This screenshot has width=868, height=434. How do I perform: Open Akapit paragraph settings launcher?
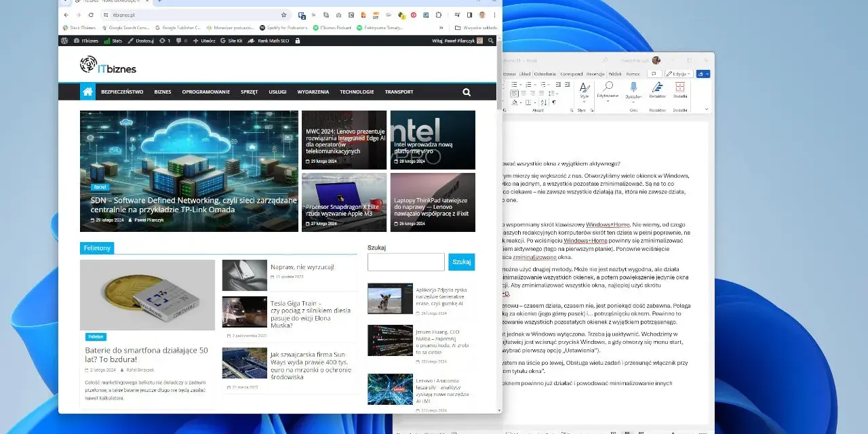(x=572, y=110)
